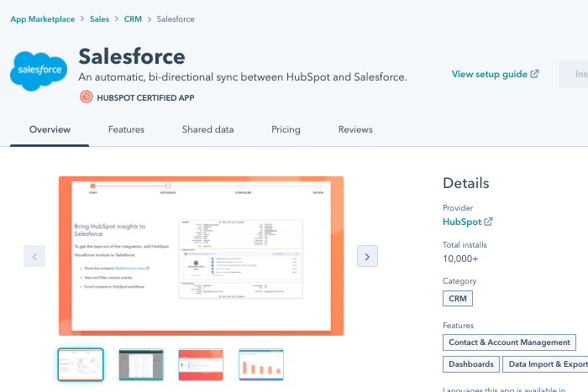The image size is (588, 392).
Task: Select fourth thumbnail with bar chart
Action: point(261,364)
